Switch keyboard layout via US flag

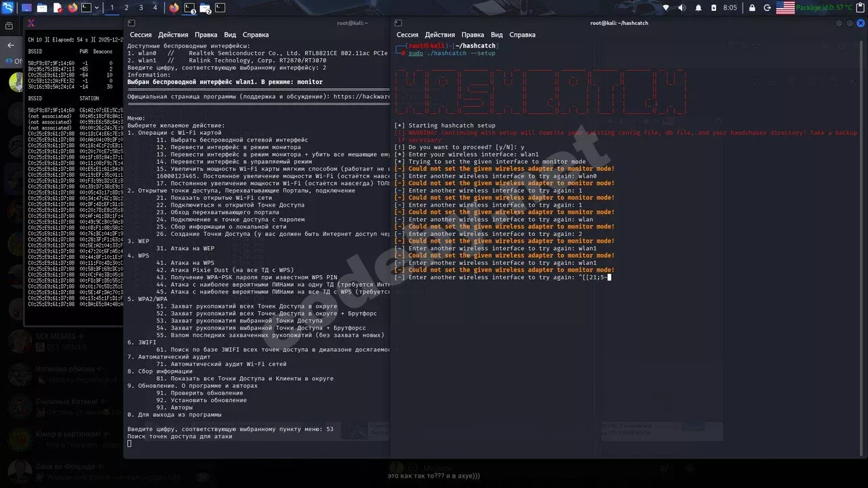coord(785,8)
